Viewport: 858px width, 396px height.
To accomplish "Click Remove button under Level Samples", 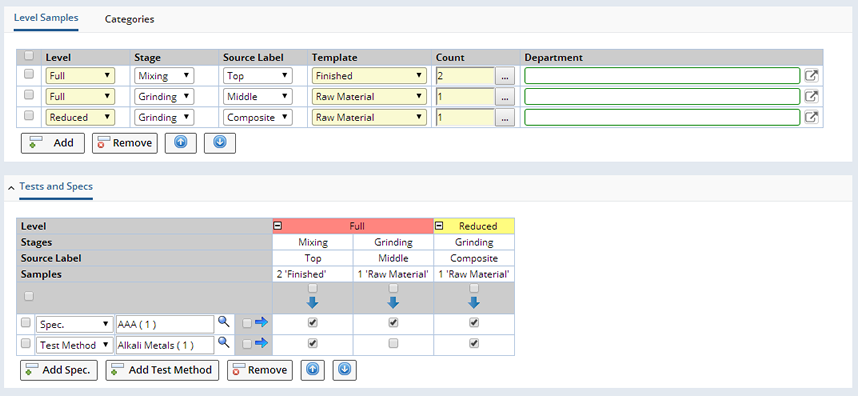I will [x=125, y=143].
